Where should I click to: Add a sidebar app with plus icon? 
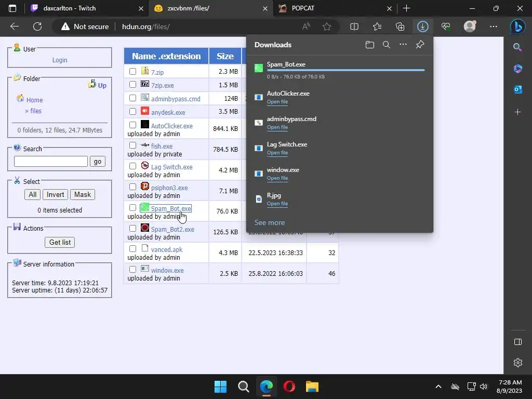518,112
